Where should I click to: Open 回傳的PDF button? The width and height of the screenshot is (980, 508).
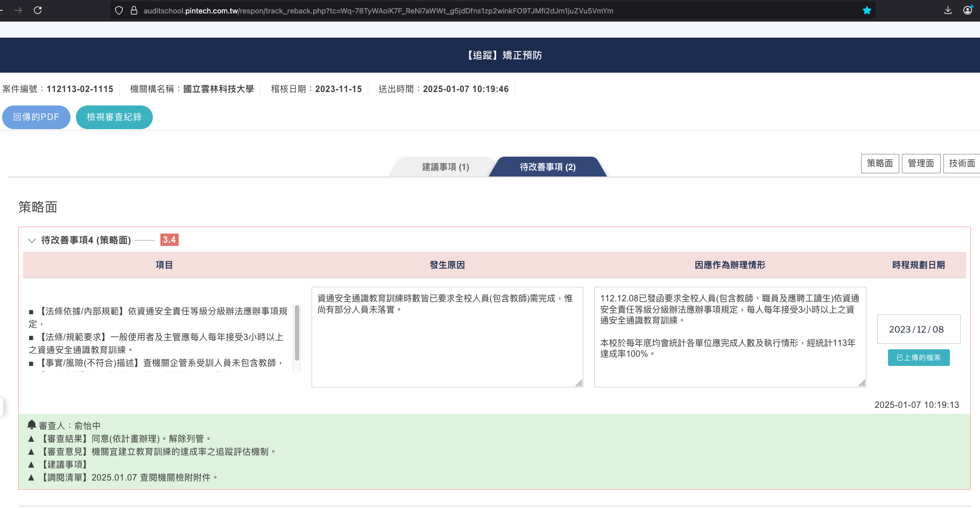pos(36,117)
